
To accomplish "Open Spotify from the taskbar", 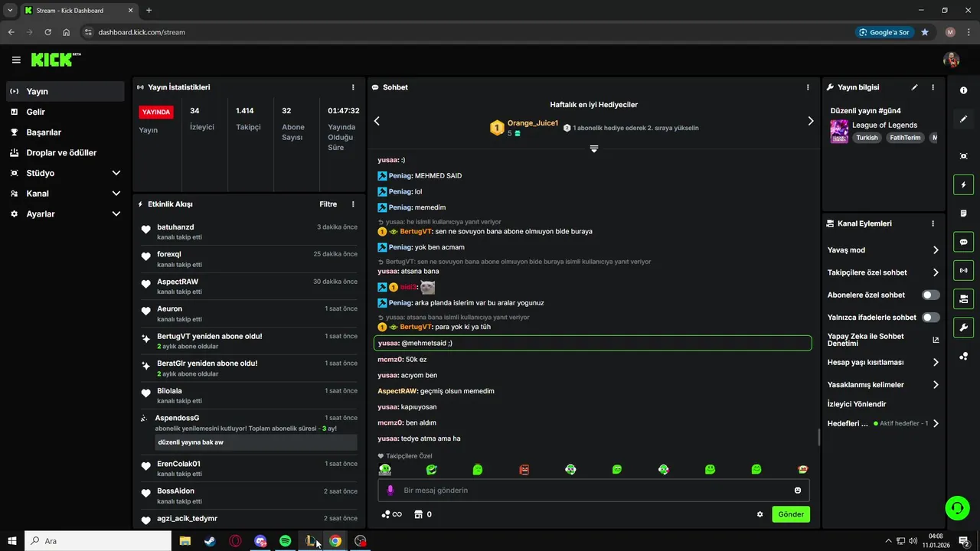I will [286, 541].
